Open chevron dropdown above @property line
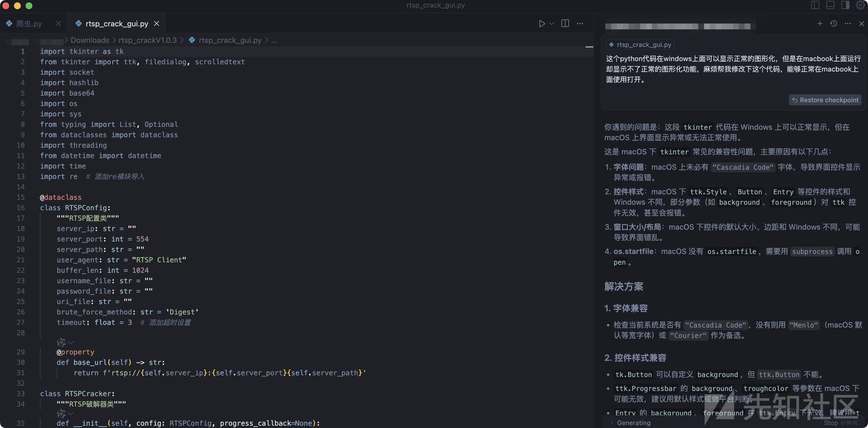This screenshot has height=428, width=868. (71, 343)
